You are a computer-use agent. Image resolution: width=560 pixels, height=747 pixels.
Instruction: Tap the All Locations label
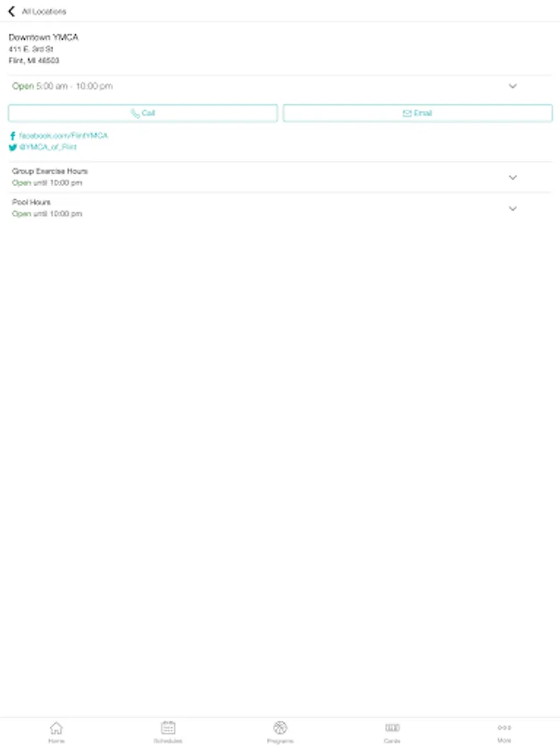pyautogui.click(x=44, y=12)
